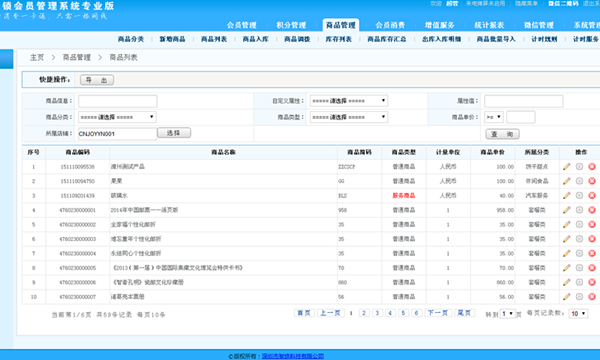The width and height of the screenshot is (600, 360).
Task: Switch to the 会员管理 tab
Action: click(241, 25)
